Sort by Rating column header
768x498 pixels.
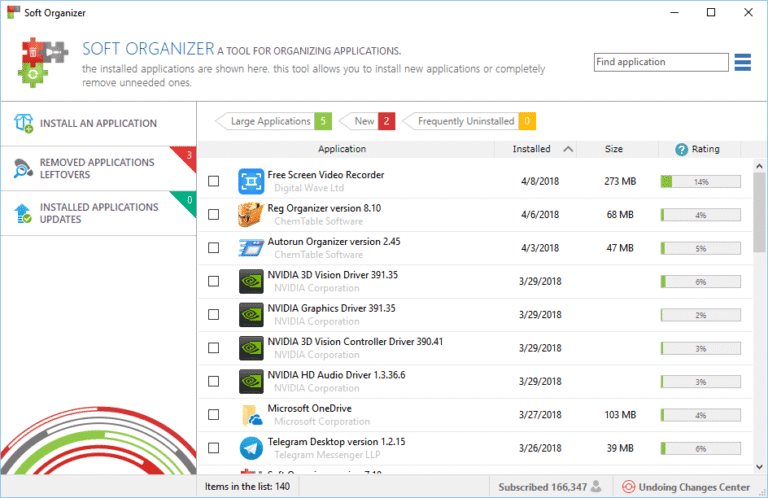pyautogui.click(x=699, y=149)
